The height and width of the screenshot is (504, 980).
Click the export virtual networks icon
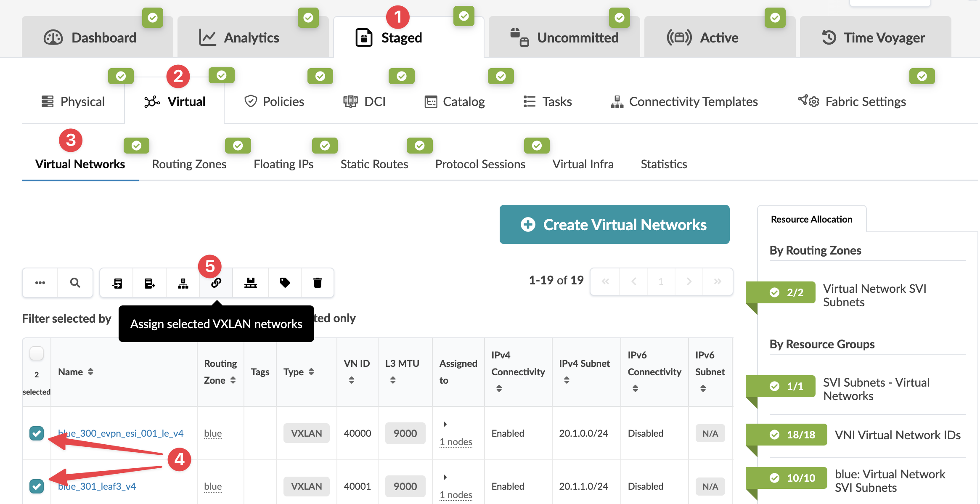point(149,283)
